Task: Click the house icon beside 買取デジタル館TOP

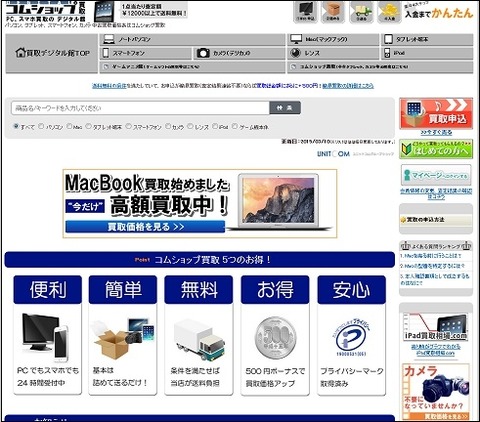Action: [x=20, y=53]
